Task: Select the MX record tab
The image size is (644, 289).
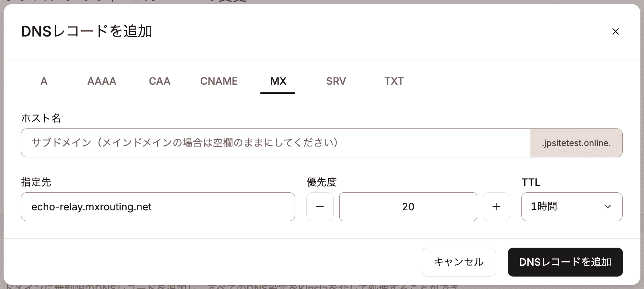Action: click(x=277, y=81)
